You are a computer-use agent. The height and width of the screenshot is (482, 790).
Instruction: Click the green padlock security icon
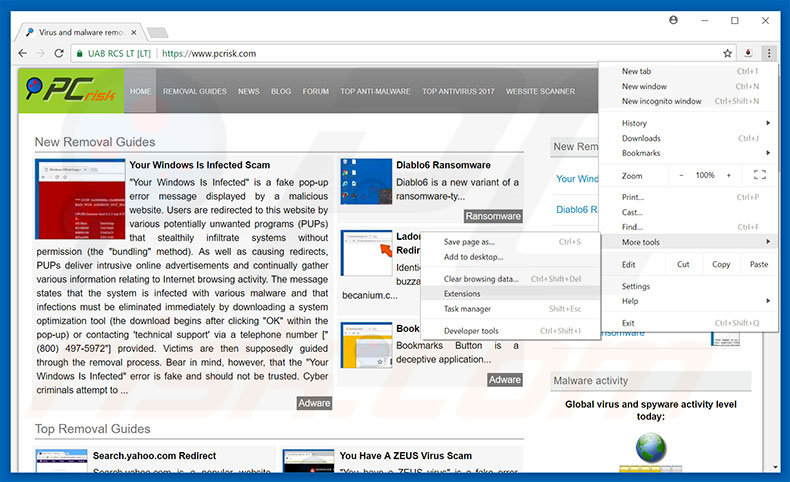point(80,53)
